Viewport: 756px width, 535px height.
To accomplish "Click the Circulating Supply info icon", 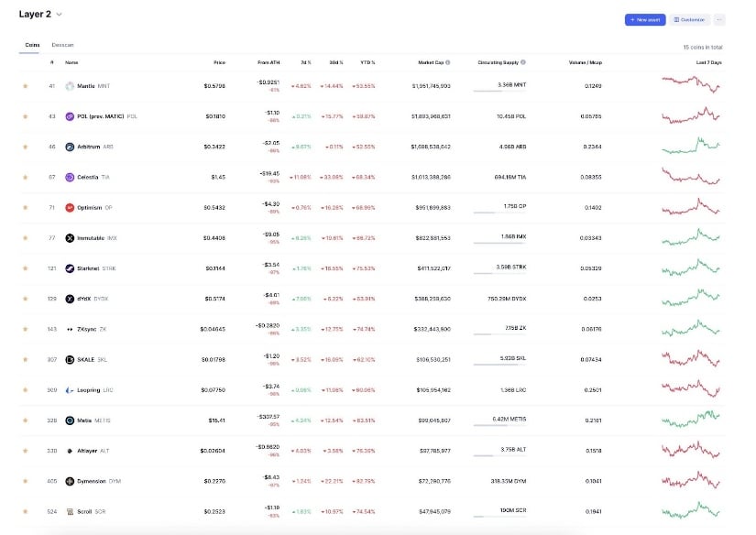I will [x=523, y=62].
